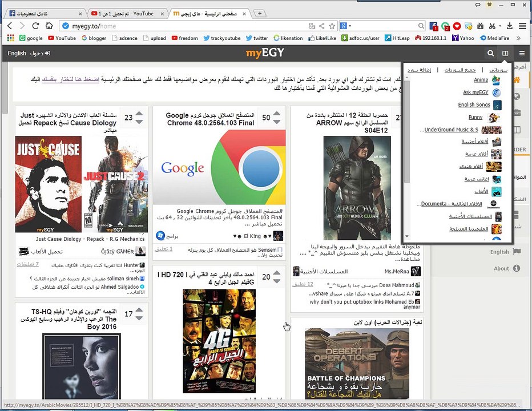Open UnderGround Music & S board
Image resolution: width=532 pixels, height=411 pixels.
[452, 130]
